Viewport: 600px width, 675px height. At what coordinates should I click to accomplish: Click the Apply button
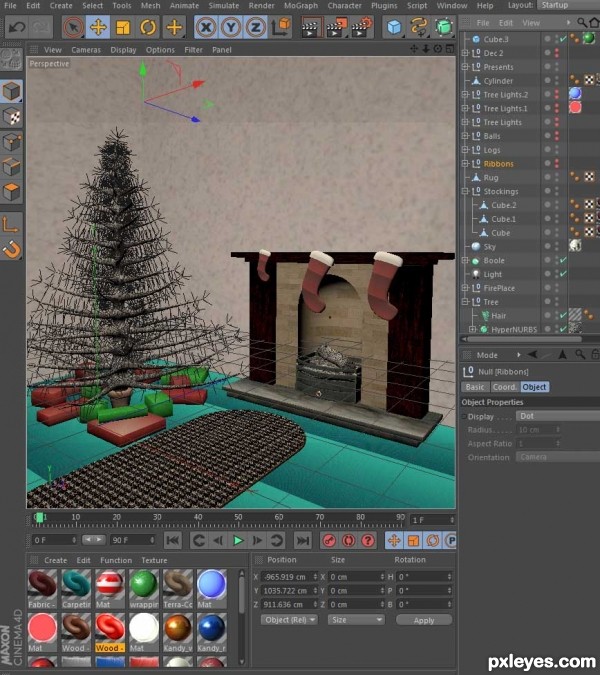pyautogui.click(x=424, y=620)
